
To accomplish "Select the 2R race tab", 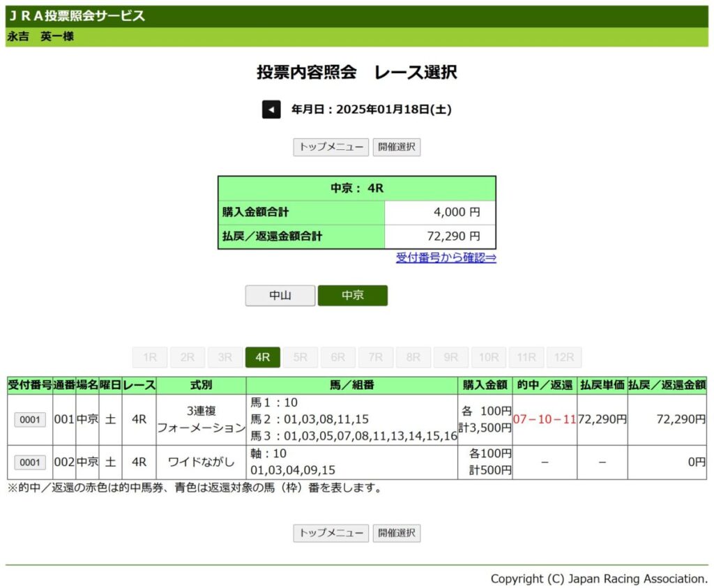I will point(187,358).
